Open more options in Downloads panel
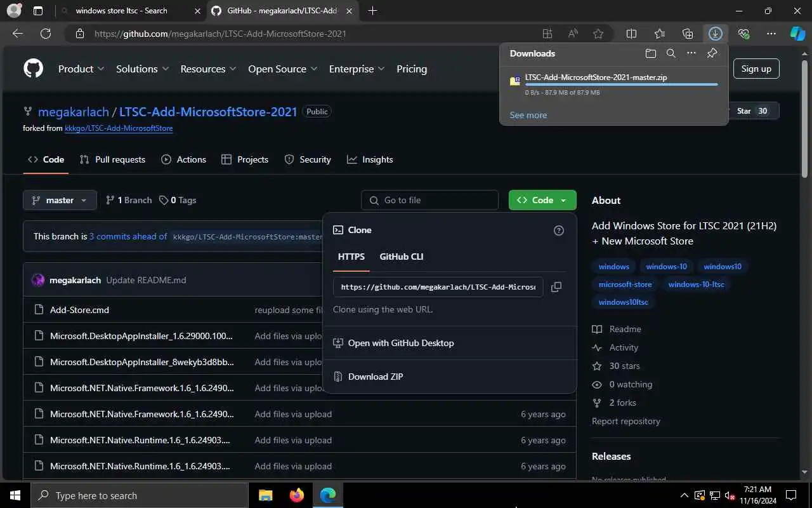The width and height of the screenshot is (812, 508). pos(691,53)
